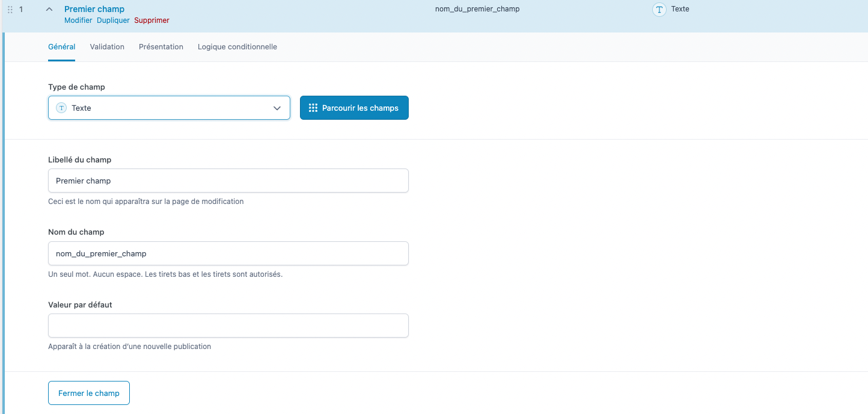Click the Parcourir les champs button
Viewport: 868px width, 414px height.
pyautogui.click(x=354, y=108)
